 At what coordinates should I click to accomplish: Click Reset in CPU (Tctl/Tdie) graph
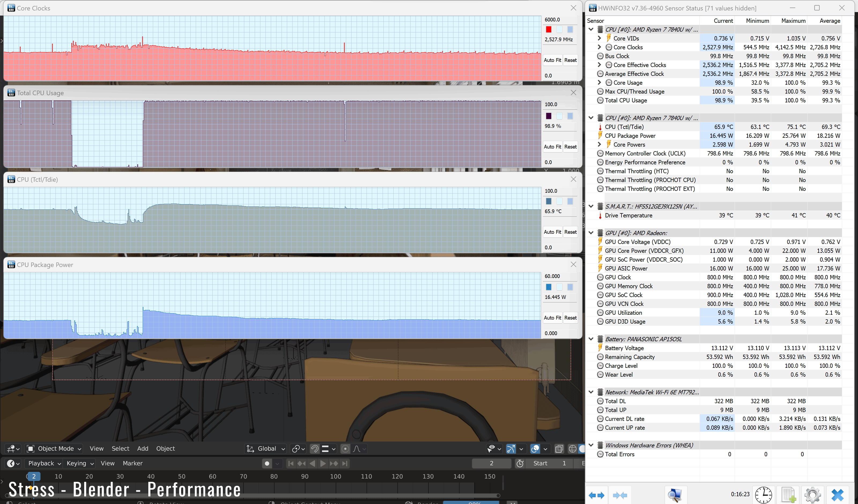click(x=570, y=232)
